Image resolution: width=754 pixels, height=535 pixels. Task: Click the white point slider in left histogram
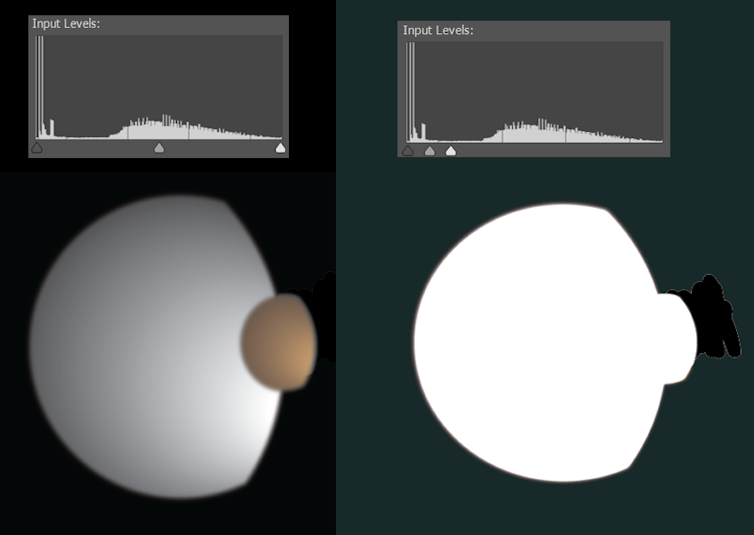pyautogui.click(x=280, y=148)
